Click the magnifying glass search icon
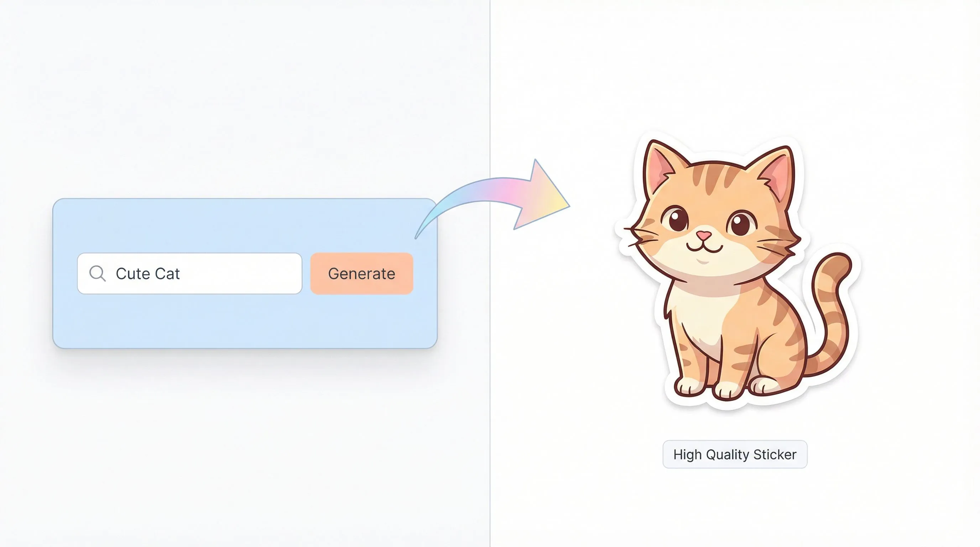The width and height of the screenshot is (980, 547). [97, 273]
